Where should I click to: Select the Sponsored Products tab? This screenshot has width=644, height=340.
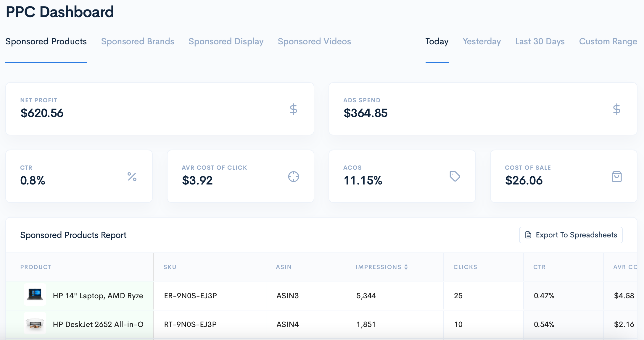[x=46, y=41]
